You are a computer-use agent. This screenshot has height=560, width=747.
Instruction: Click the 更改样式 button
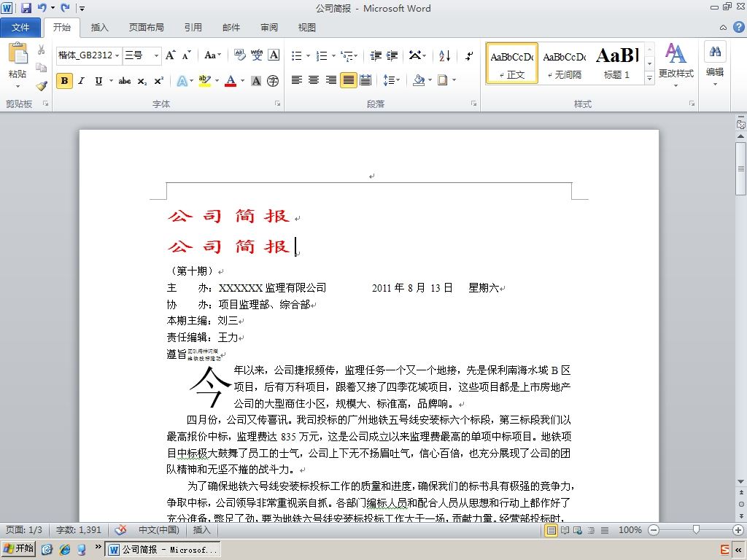coord(676,65)
